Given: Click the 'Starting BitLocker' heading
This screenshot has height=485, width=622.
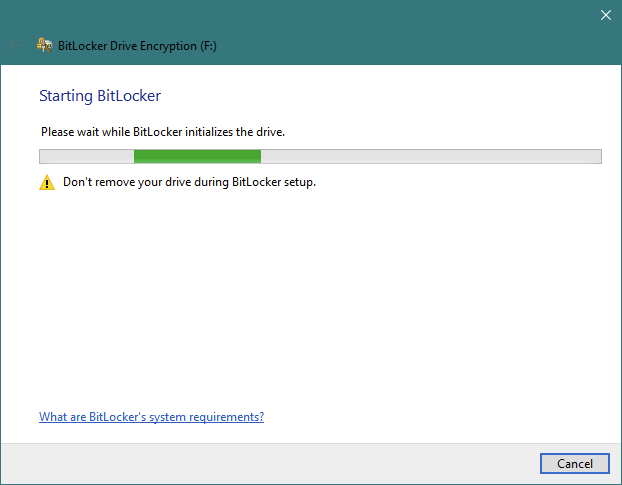Looking at the screenshot, I should click(x=100, y=96).
